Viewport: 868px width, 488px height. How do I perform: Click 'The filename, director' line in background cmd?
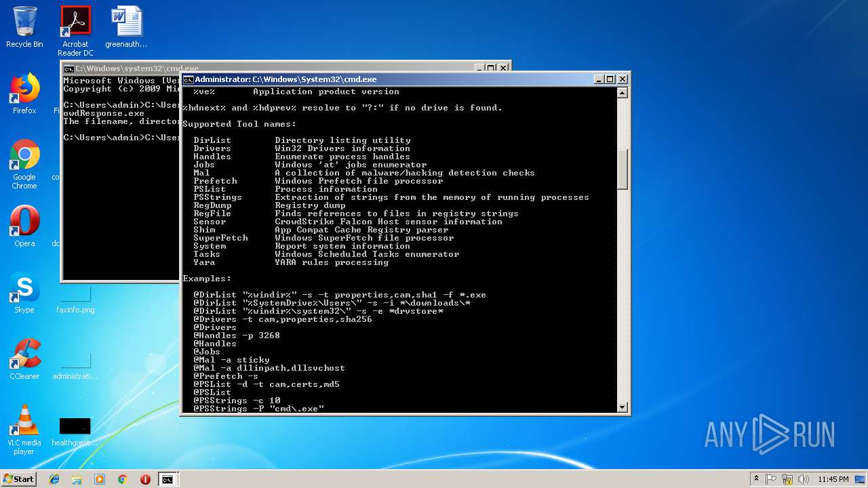coord(121,121)
